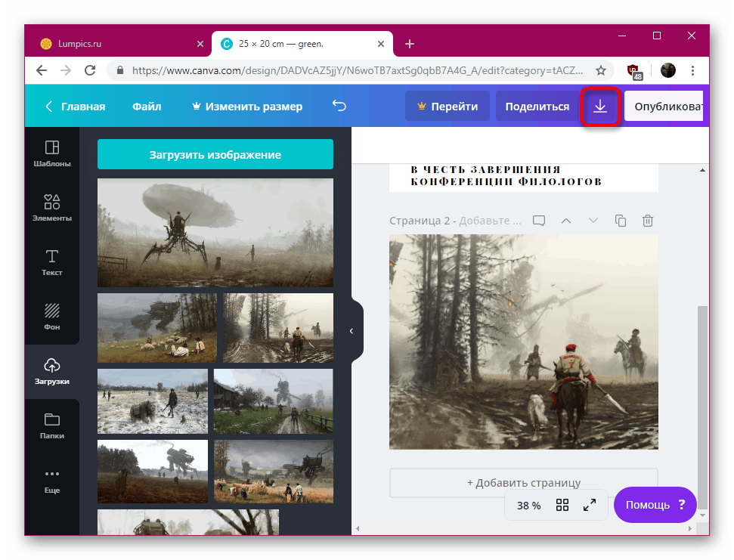Viewport: 734px width, 560px height.
Task: Select the farmhouse road mech thumbnail
Action: point(274,401)
